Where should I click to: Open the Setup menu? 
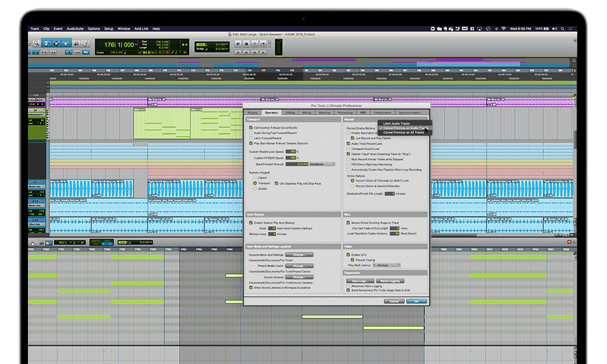[109, 29]
